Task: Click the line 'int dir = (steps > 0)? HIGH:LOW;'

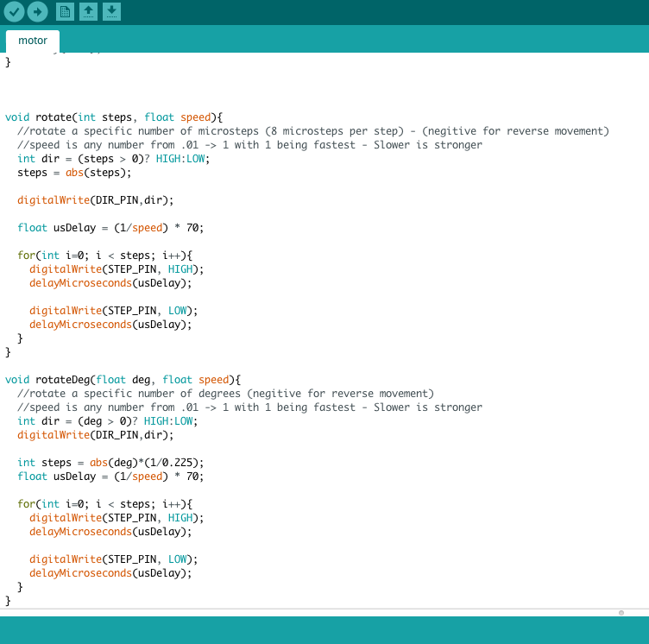Action: tap(113, 159)
